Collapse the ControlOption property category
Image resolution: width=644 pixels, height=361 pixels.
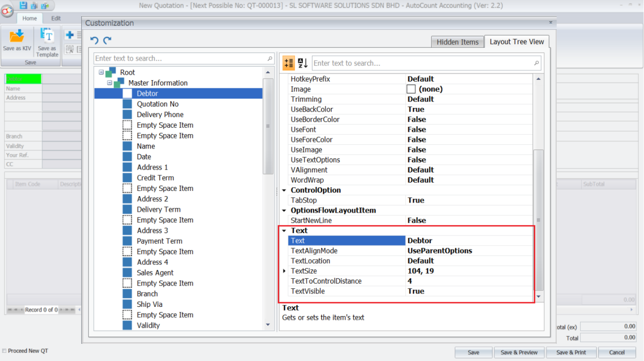coord(284,190)
